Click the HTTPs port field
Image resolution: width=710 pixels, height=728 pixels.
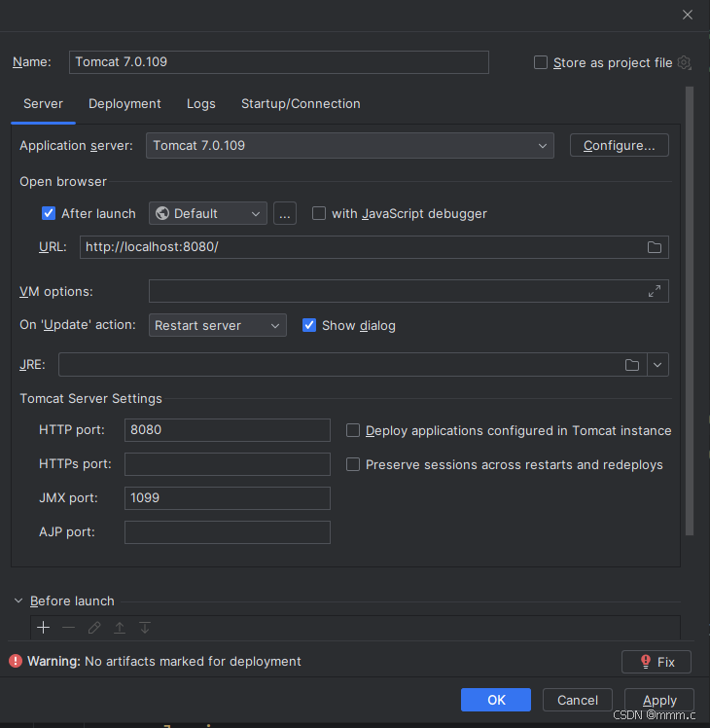pos(228,464)
